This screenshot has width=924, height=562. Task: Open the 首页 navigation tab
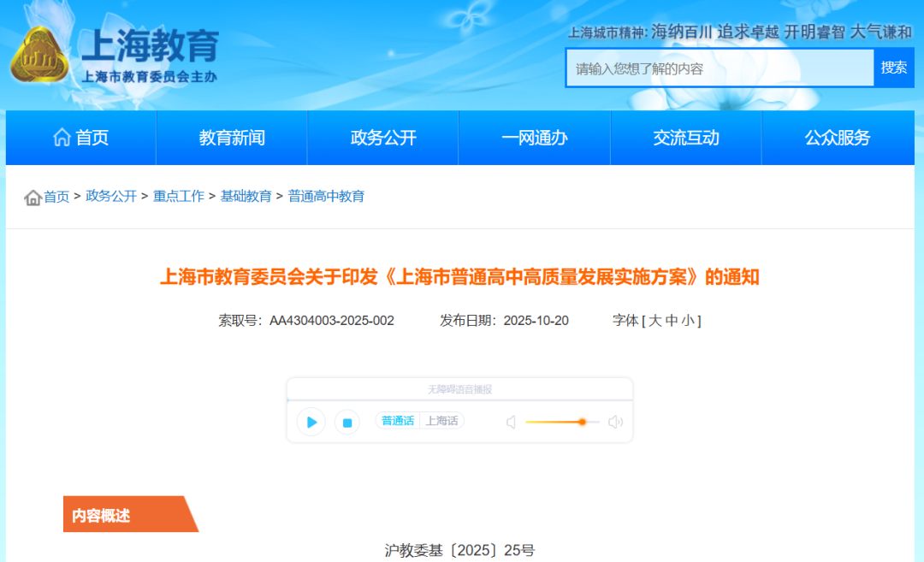81,138
